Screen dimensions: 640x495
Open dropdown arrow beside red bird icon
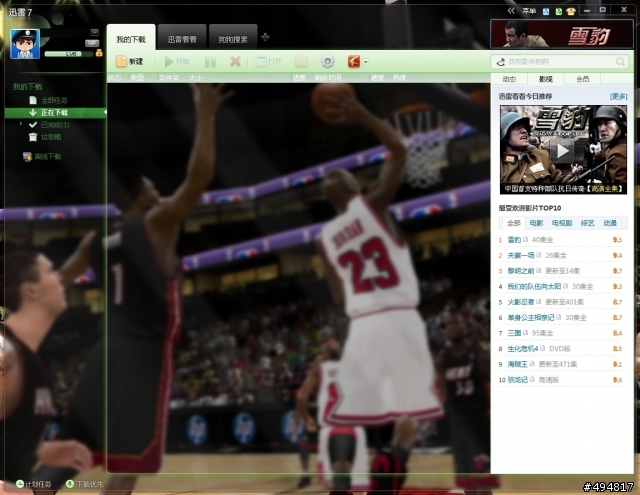coord(366,62)
